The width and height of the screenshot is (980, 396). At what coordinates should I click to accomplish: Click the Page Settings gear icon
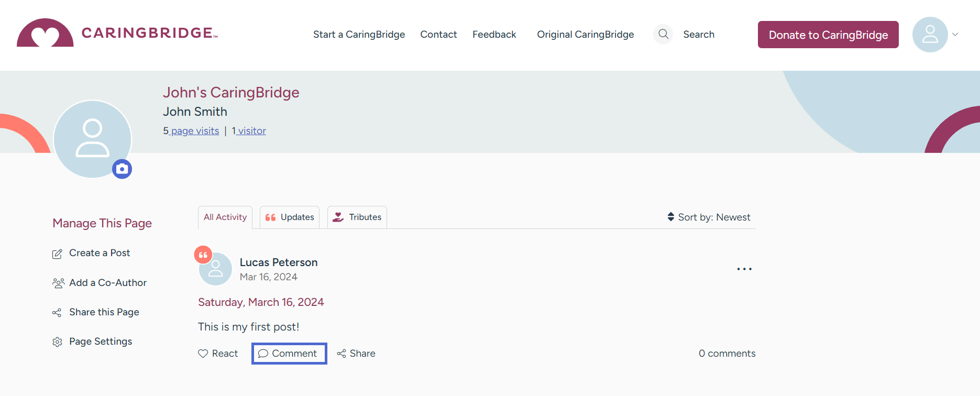tap(57, 342)
